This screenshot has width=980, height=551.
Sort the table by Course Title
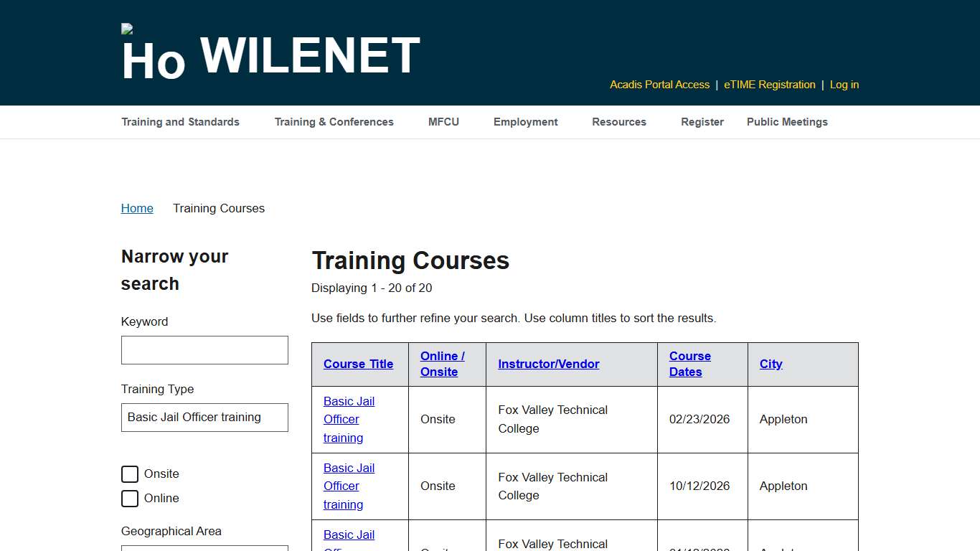pos(358,364)
